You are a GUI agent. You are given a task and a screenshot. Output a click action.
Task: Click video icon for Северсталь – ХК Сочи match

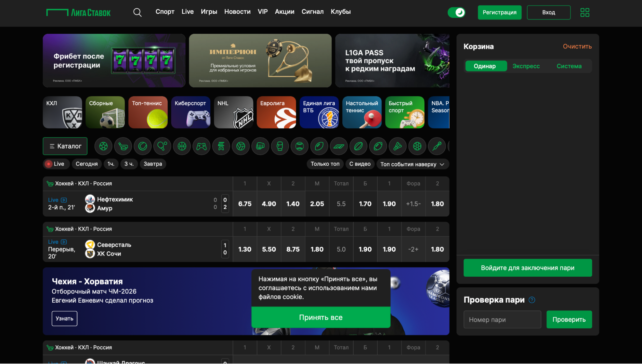64,242
